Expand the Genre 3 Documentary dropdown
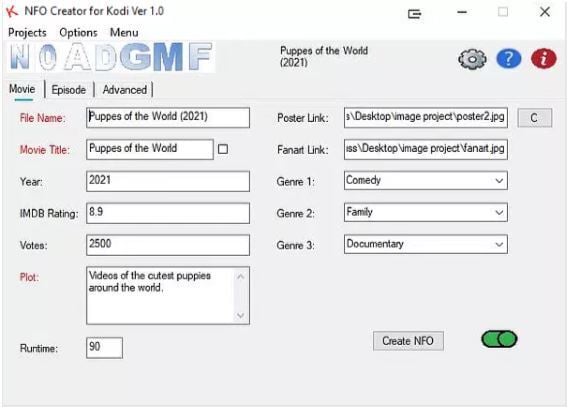The height and width of the screenshot is (409, 568). 426,244
